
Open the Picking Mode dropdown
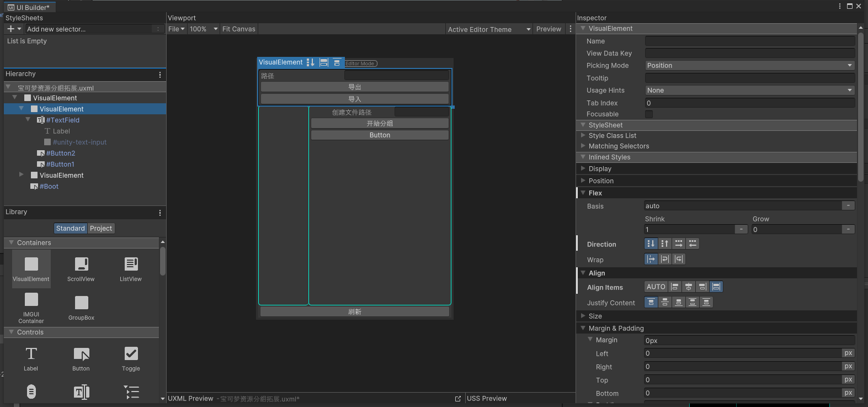[x=750, y=65]
